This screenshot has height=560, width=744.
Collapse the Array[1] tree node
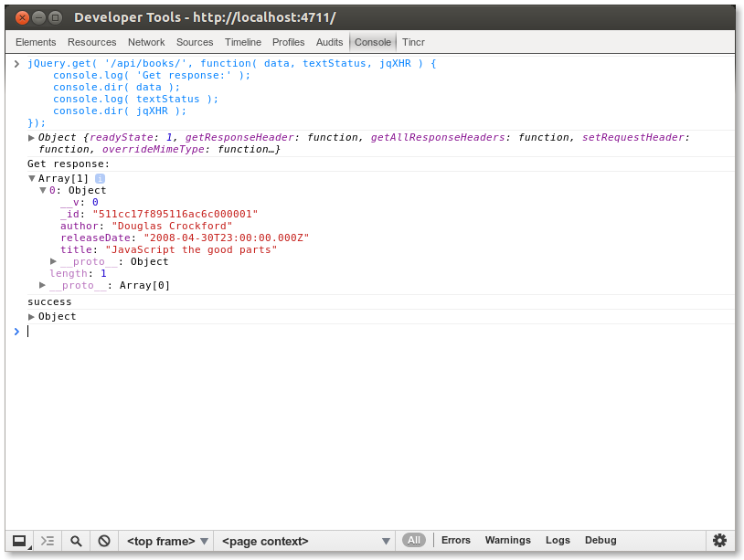(x=32, y=179)
